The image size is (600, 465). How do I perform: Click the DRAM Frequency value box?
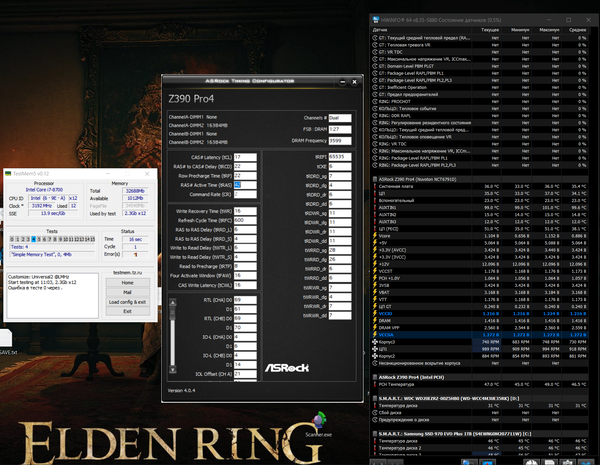[340, 140]
